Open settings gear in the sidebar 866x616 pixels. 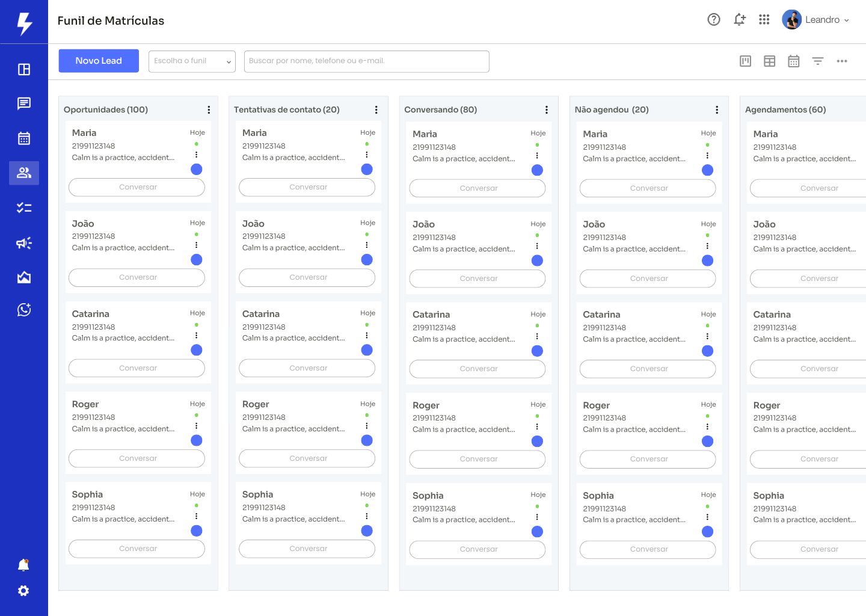(23, 591)
